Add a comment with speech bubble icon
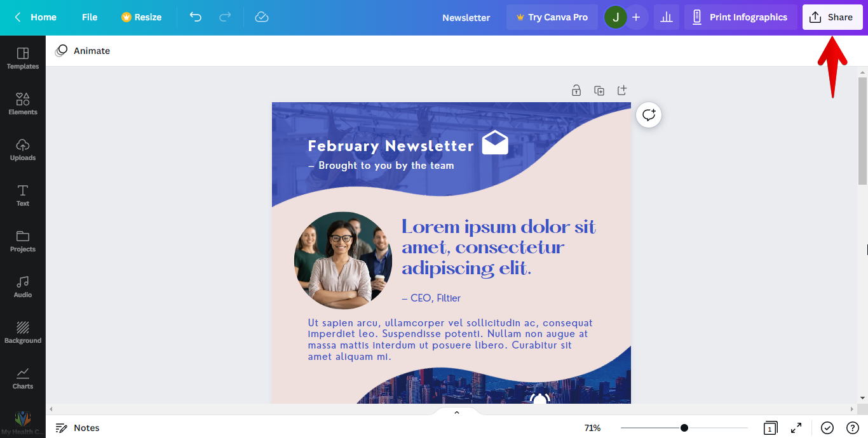Viewport: 868px width, 438px height. [649, 115]
